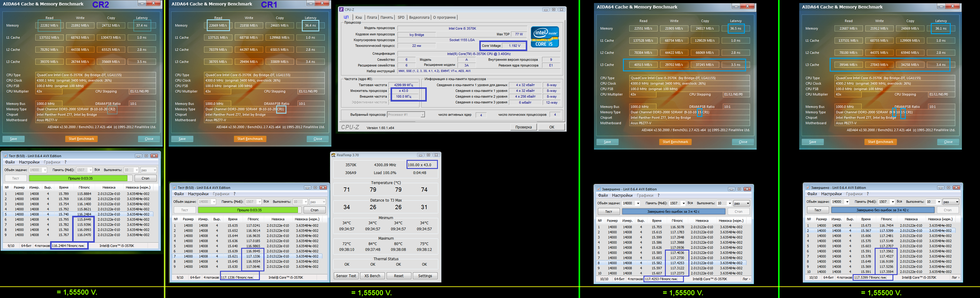Show the О программе tab in CPU-Z
This screenshot has height=298, width=980.
point(444,18)
